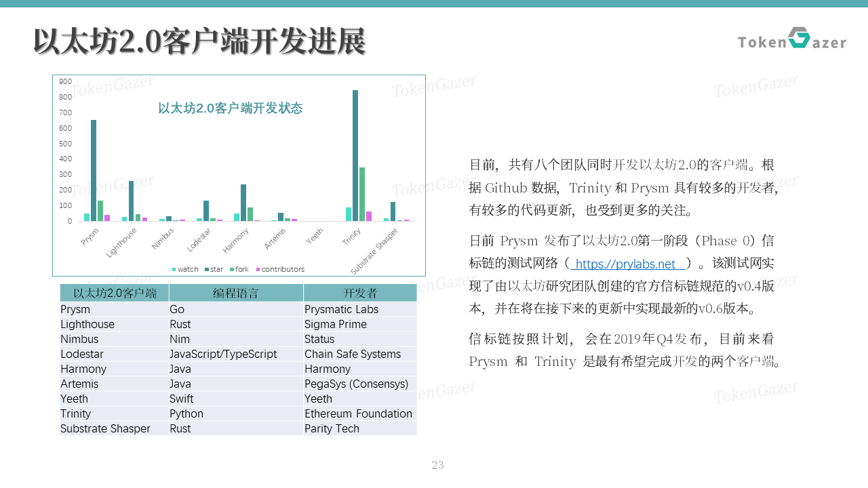Image resolution: width=868 pixels, height=488 pixels.
Task: Click the Swift language cell
Action: 236,399
